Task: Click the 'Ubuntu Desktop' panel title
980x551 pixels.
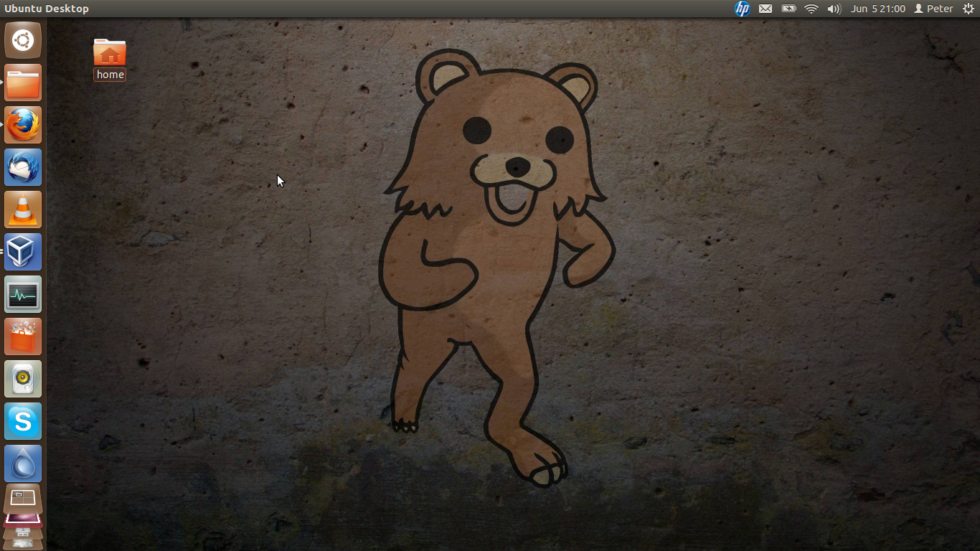Action: click(47, 9)
